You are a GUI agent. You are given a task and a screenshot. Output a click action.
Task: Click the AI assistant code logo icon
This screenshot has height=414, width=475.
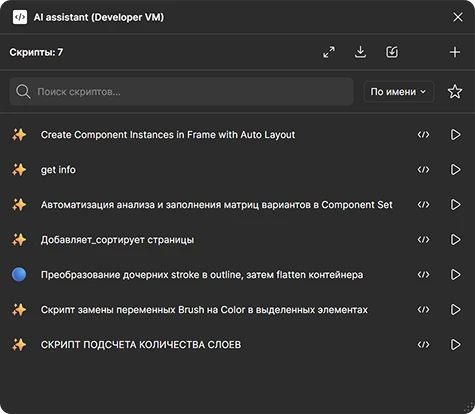pos(20,17)
